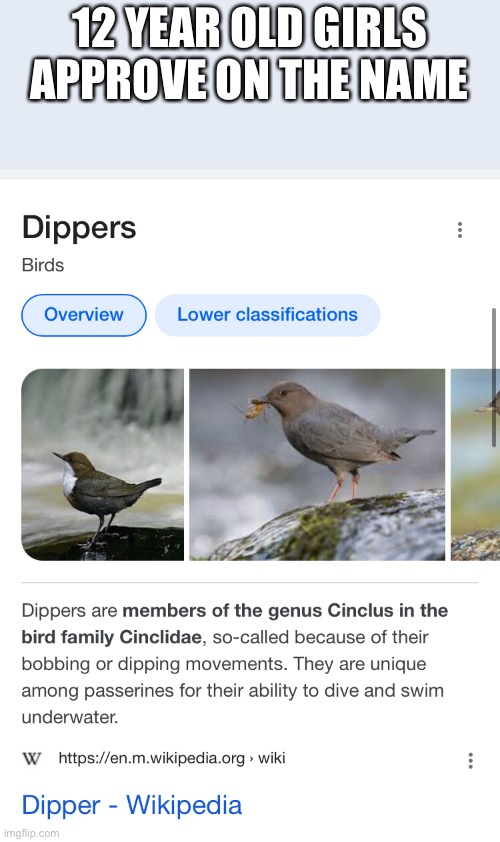This screenshot has height=842, width=500.
Task: Click the Birds subtitle under Dippers
Action: pos(43,265)
